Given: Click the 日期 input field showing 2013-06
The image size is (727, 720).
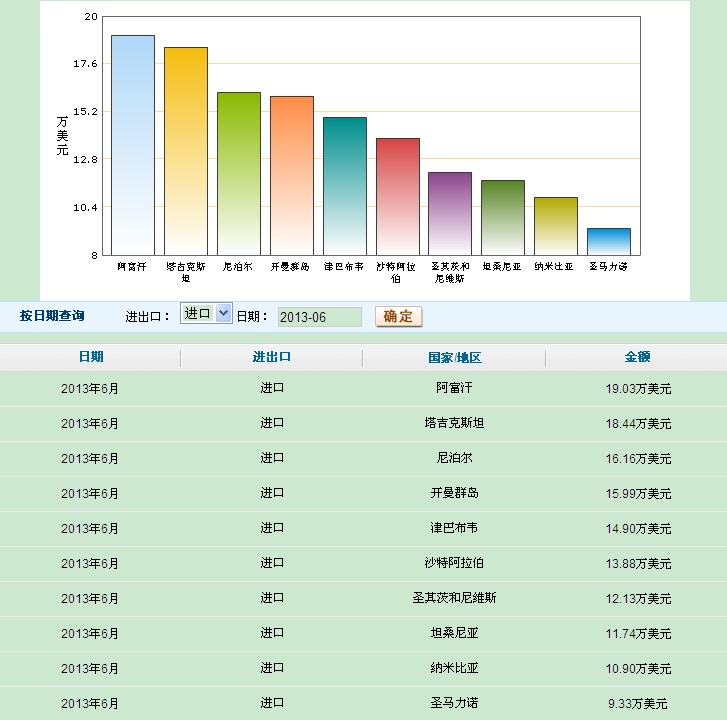Looking at the screenshot, I should (x=319, y=316).
